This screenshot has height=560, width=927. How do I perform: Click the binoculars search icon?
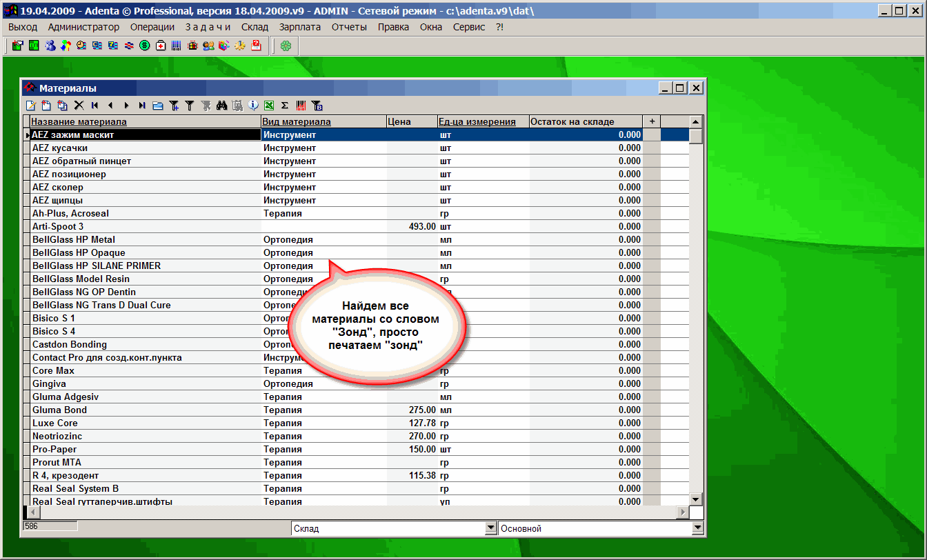click(221, 106)
